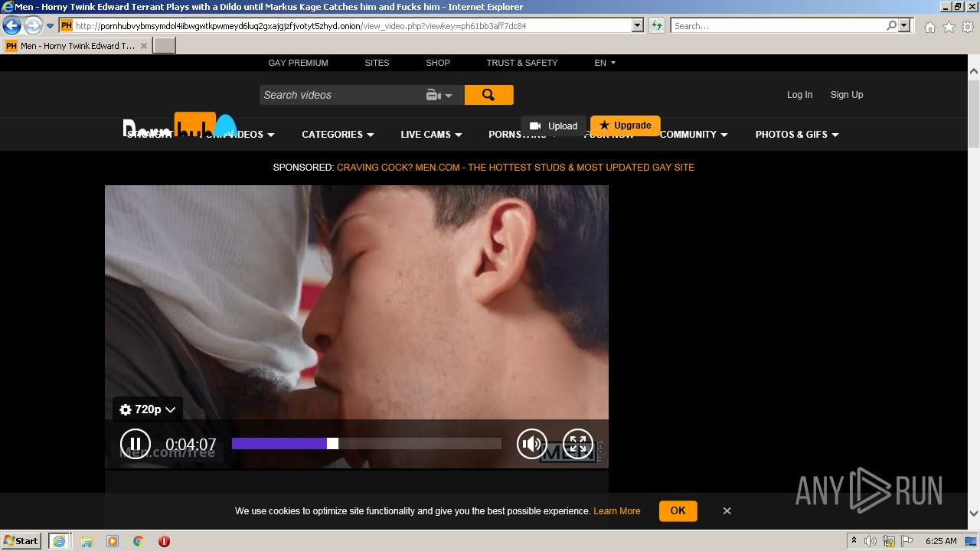Click the browser Forward arrow button

[x=33, y=25]
